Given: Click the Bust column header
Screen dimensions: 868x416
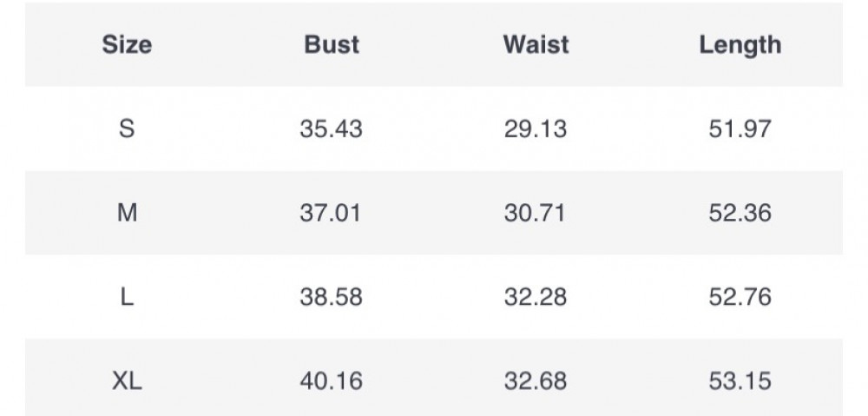Looking at the screenshot, I should tap(332, 44).
